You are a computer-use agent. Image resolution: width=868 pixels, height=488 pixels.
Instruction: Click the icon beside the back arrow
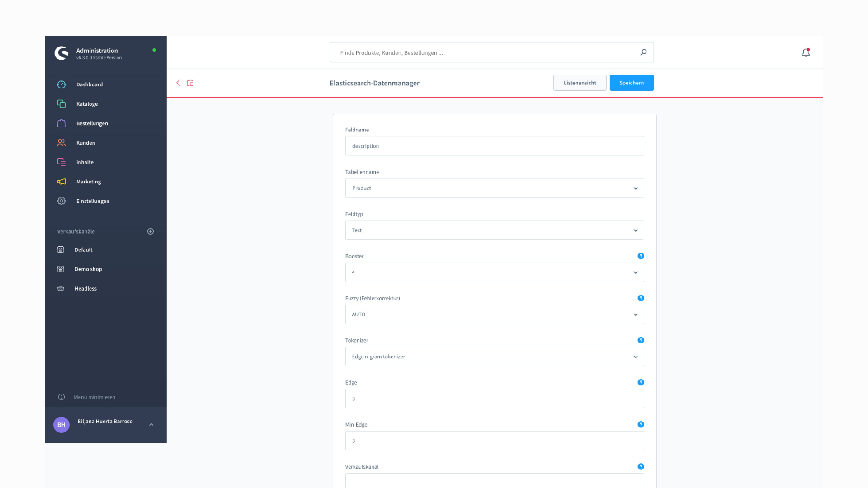pyautogui.click(x=190, y=83)
